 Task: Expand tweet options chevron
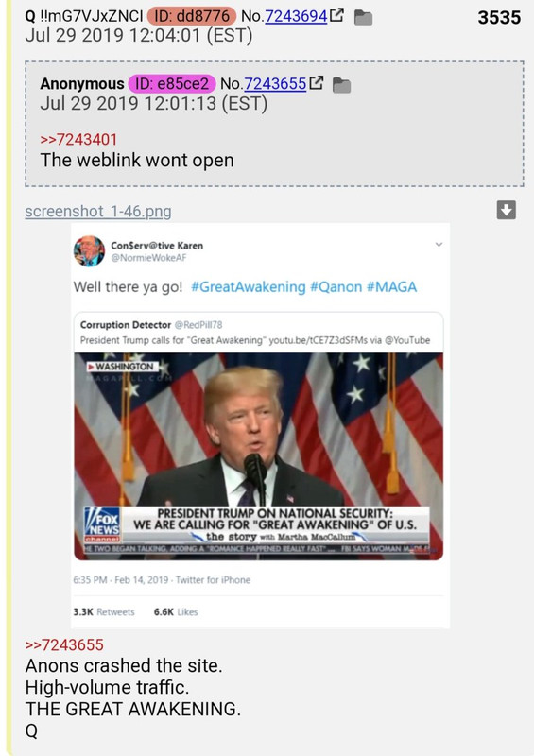point(439,245)
